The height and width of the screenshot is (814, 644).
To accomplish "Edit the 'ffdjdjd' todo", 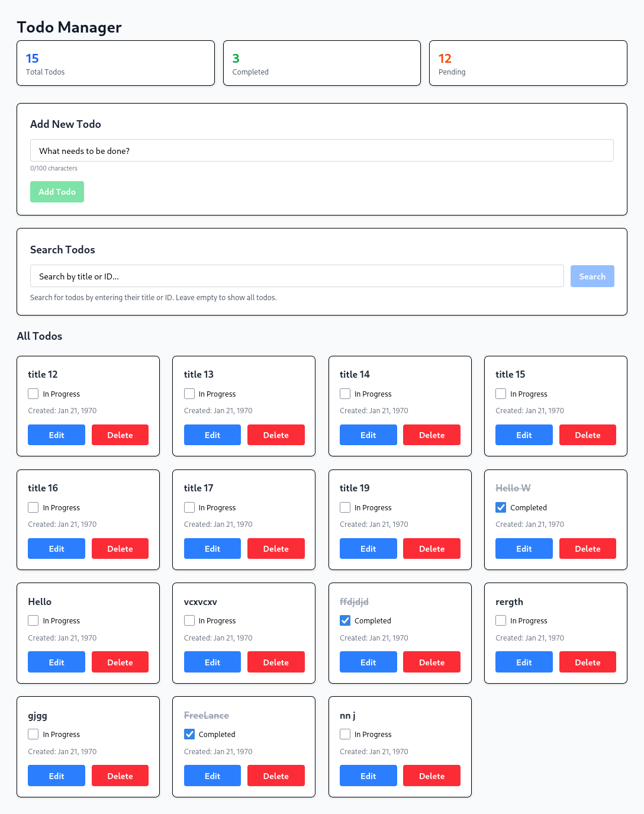I will point(368,662).
